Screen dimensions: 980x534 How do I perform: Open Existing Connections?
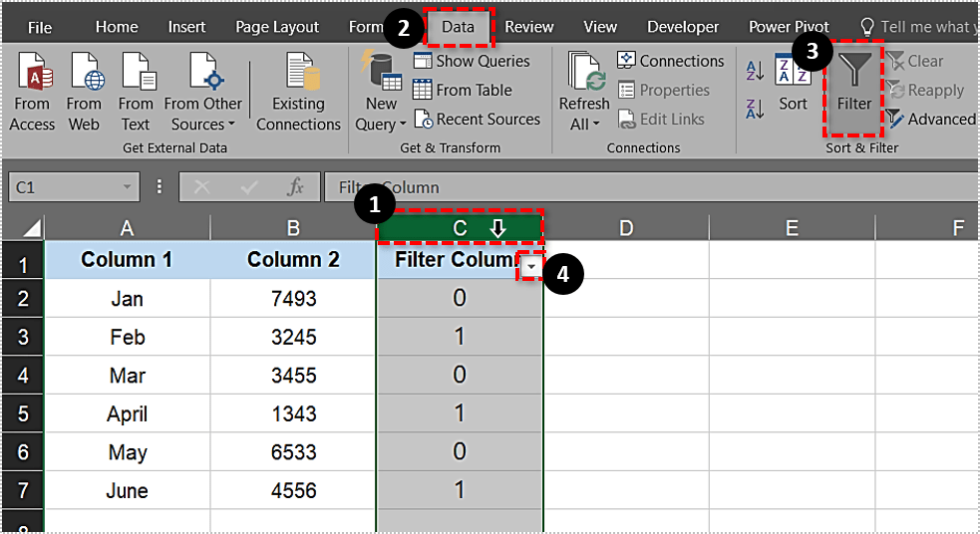tap(298, 92)
